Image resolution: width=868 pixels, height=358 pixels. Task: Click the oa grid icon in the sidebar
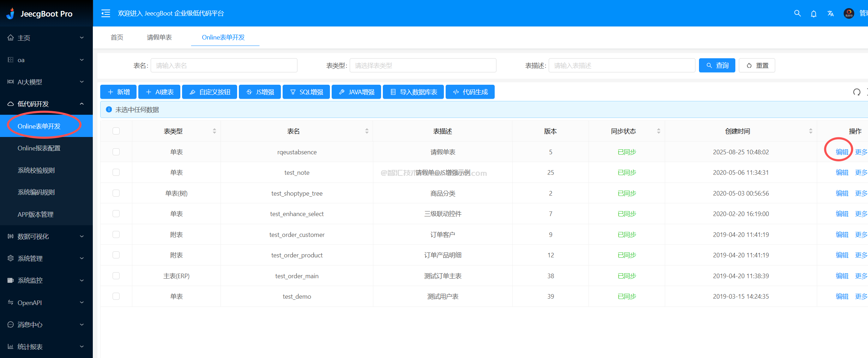[x=11, y=60]
